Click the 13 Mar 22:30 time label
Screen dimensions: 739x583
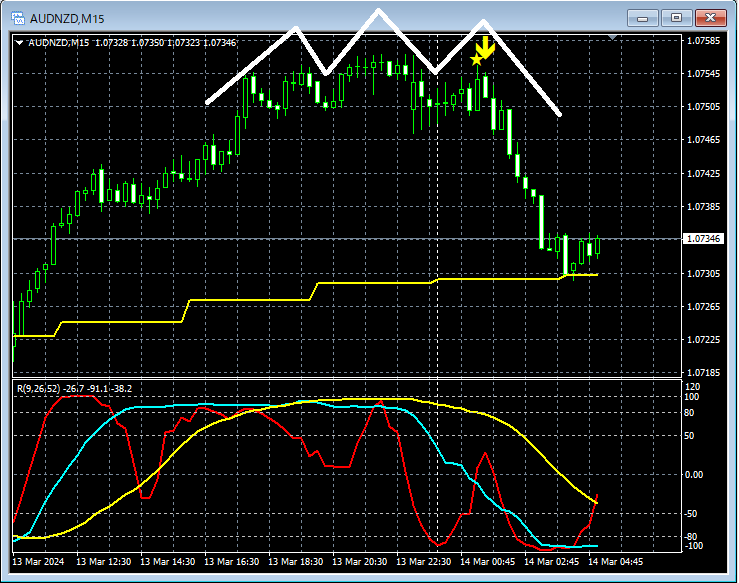[x=423, y=562]
